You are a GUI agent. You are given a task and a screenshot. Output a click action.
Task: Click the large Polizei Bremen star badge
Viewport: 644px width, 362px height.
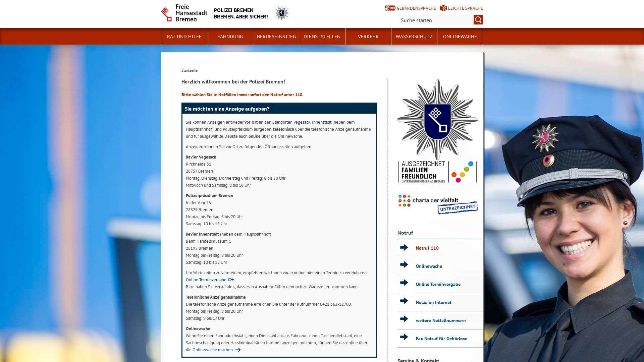[438, 120]
